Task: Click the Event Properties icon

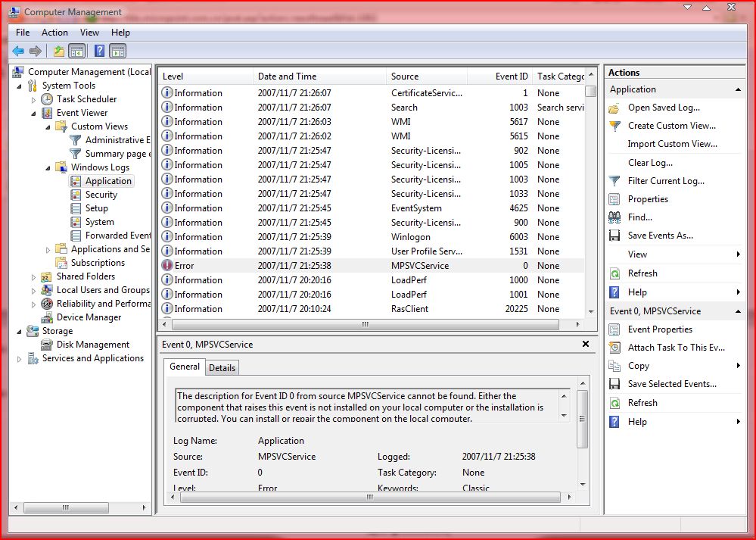Action: [614, 329]
